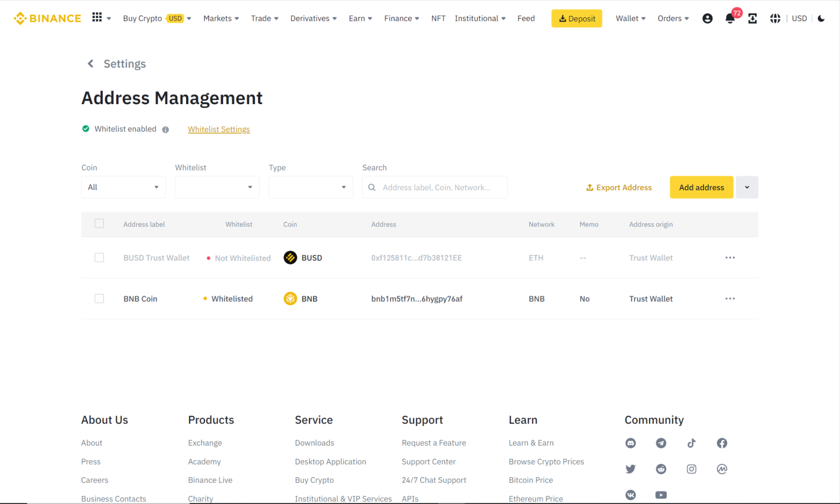
Task: Open the Type filter dropdown
Action: click(311, 187)
